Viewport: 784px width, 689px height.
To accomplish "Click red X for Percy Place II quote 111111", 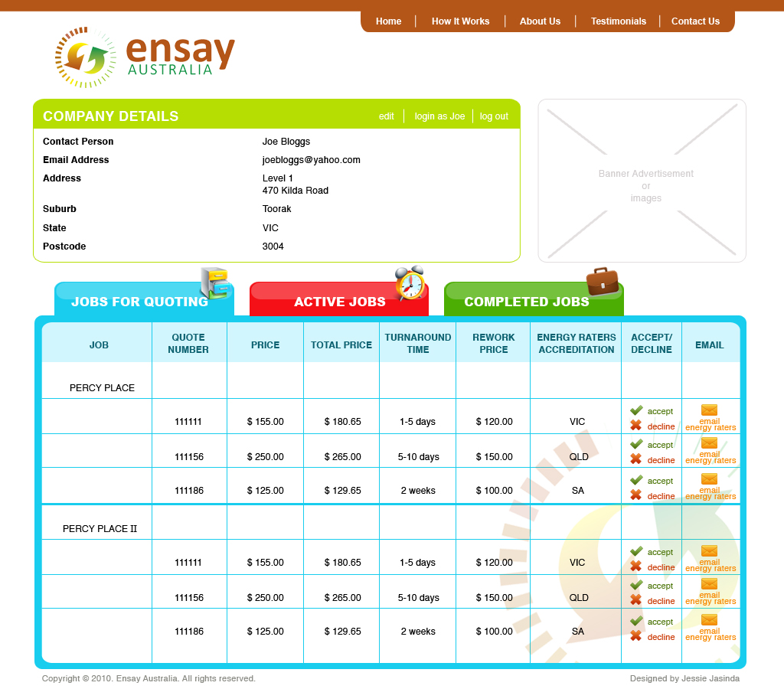I will [636, 567].
